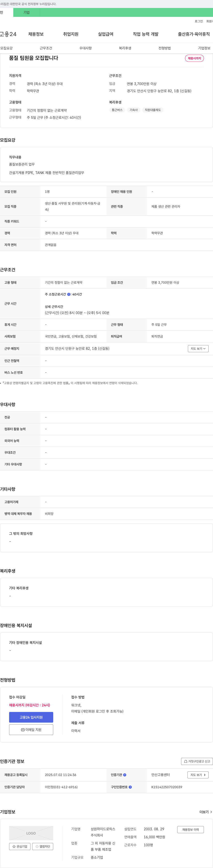This screenshot has width=213, height=868.
Task: Open the 채용정보 main menu
Action: tap(36, 34)
